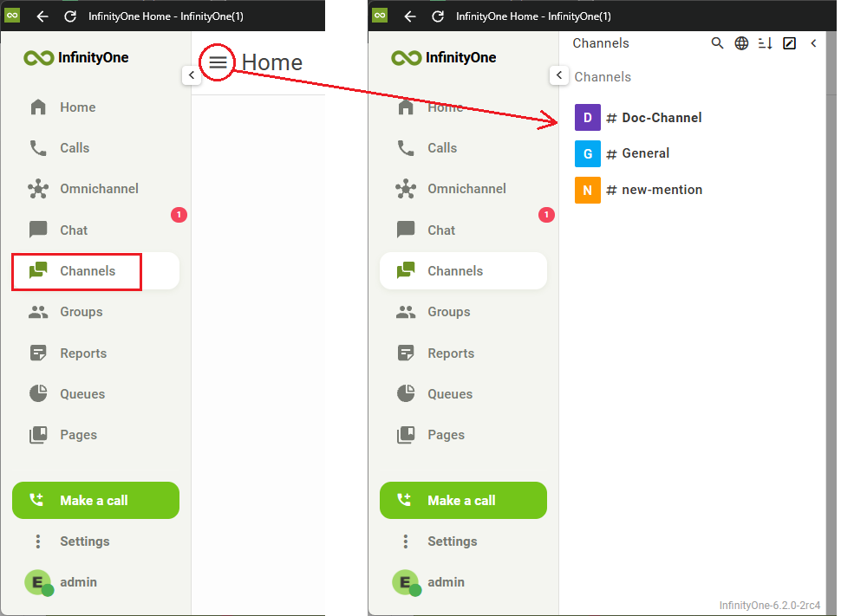
Task: Reload the right window using refresh icon
Action: tap(438, 16)
